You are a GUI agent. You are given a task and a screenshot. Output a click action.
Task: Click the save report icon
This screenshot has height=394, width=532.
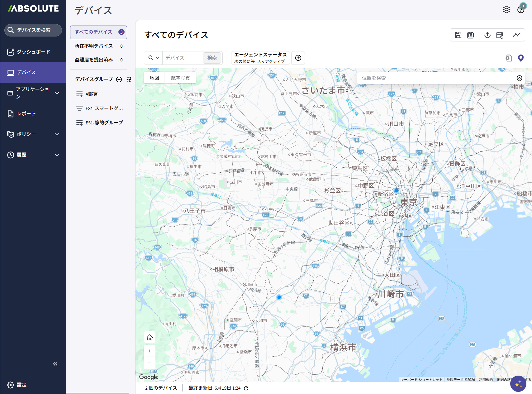pyautogui.click(x=458, y=35)
